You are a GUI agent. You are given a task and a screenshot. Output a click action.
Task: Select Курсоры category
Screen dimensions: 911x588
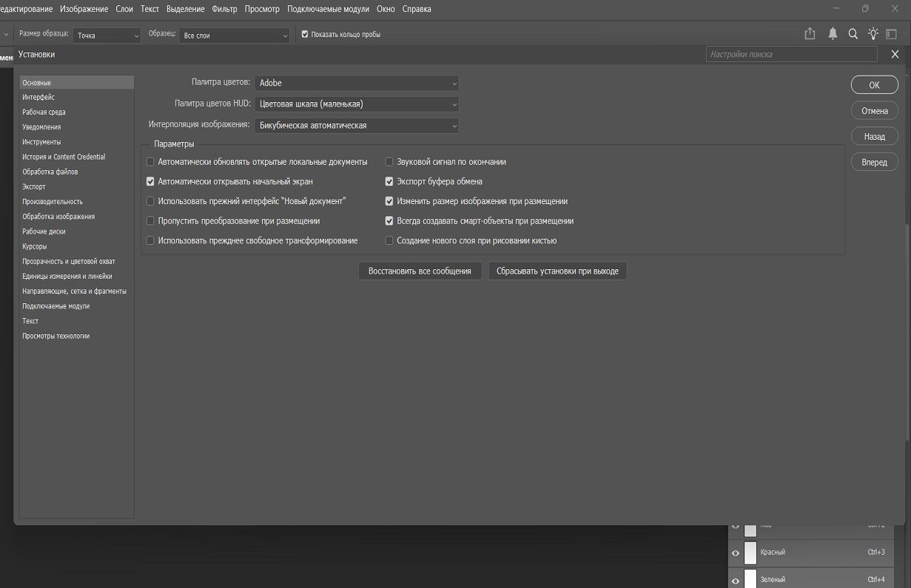pos(34,246)
